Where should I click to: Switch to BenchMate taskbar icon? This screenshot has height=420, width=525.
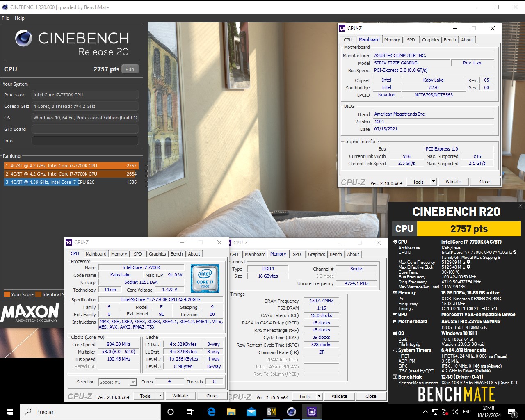272,412
